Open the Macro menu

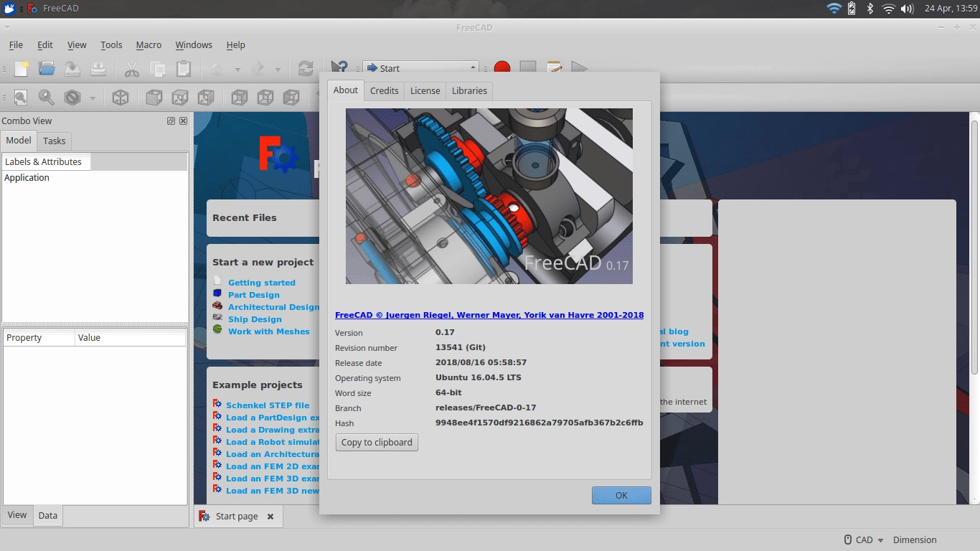click(149, 44)
